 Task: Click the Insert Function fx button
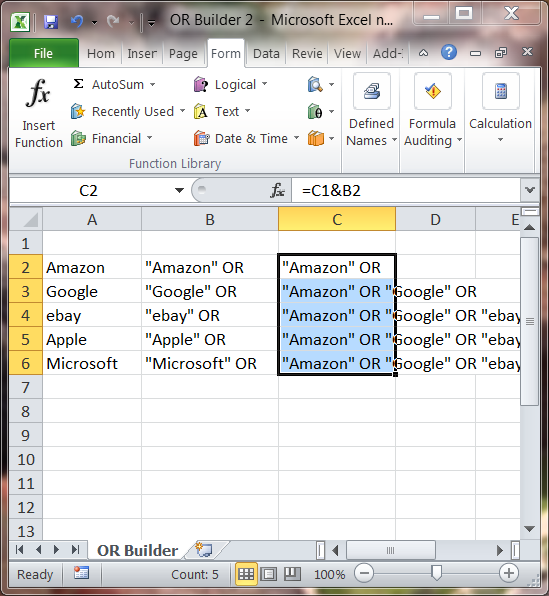(x=38, y=113)
